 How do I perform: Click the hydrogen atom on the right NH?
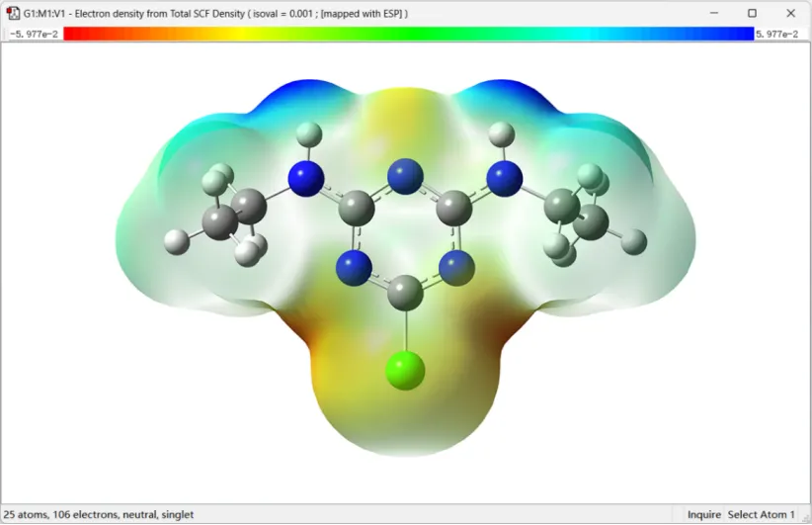pos(502,134)
